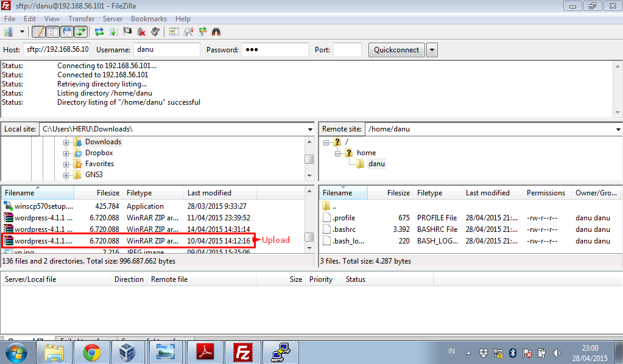Viewport: 623px width, 364px height.
Task: Collapse the remote home node
Action: pyautogui.click(x=337, y=153)
